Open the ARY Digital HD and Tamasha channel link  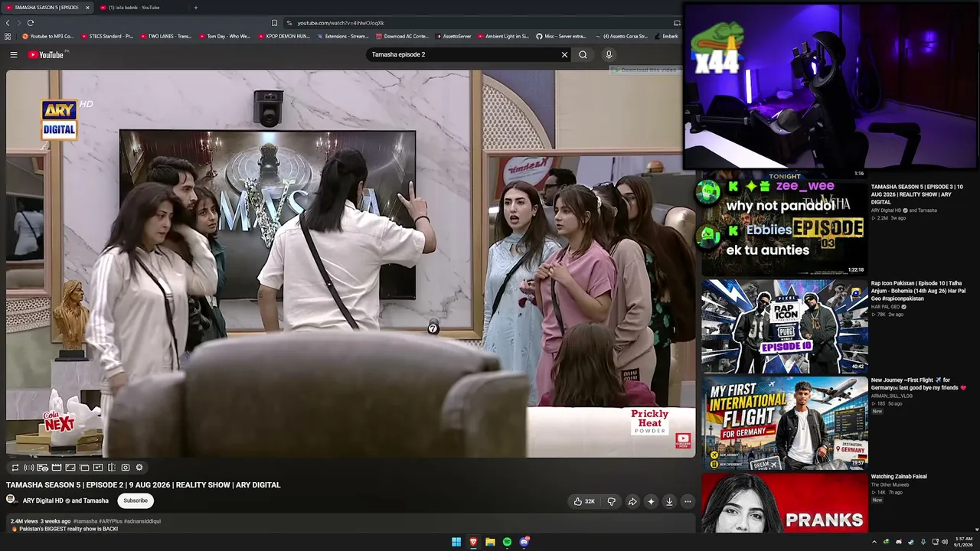coord(65,501)
